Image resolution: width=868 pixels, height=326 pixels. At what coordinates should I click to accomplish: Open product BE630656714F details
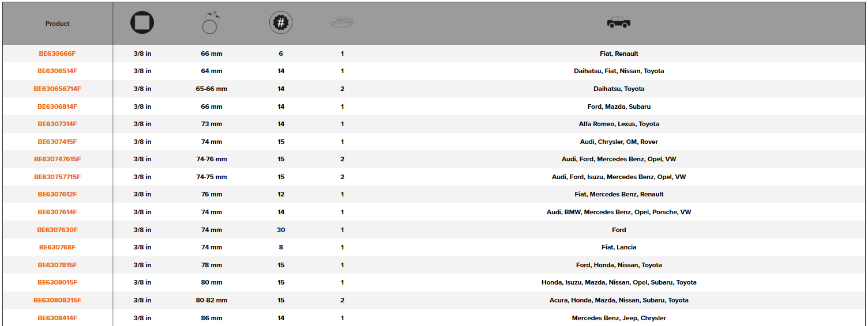click(57, 89)
